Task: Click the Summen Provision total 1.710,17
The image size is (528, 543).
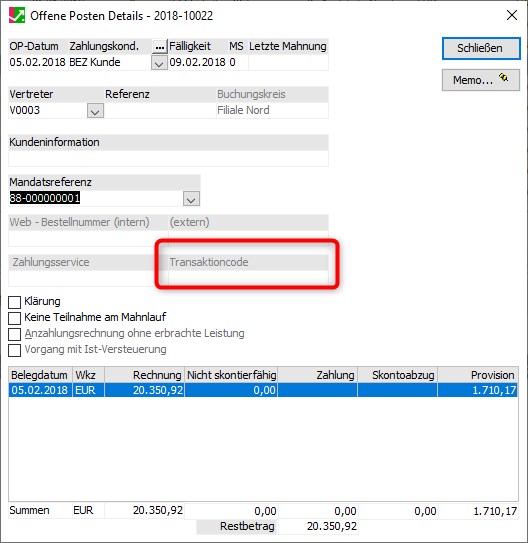Action: click(x=478, y=511)
